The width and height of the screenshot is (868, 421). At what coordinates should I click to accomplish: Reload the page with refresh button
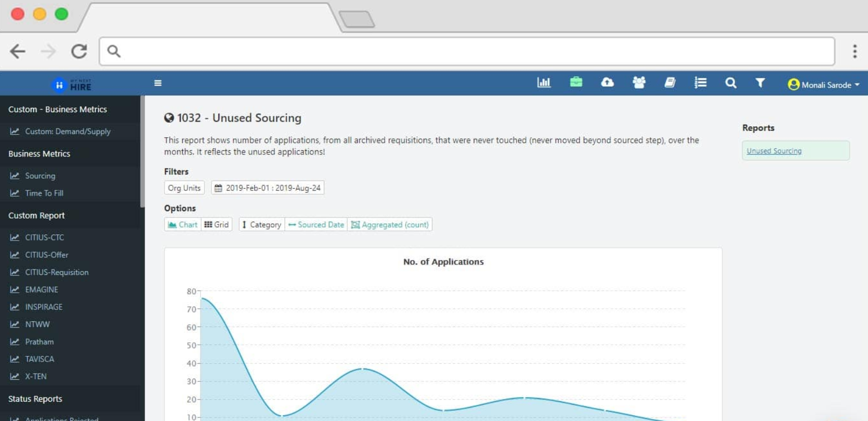tap(79, 51)
